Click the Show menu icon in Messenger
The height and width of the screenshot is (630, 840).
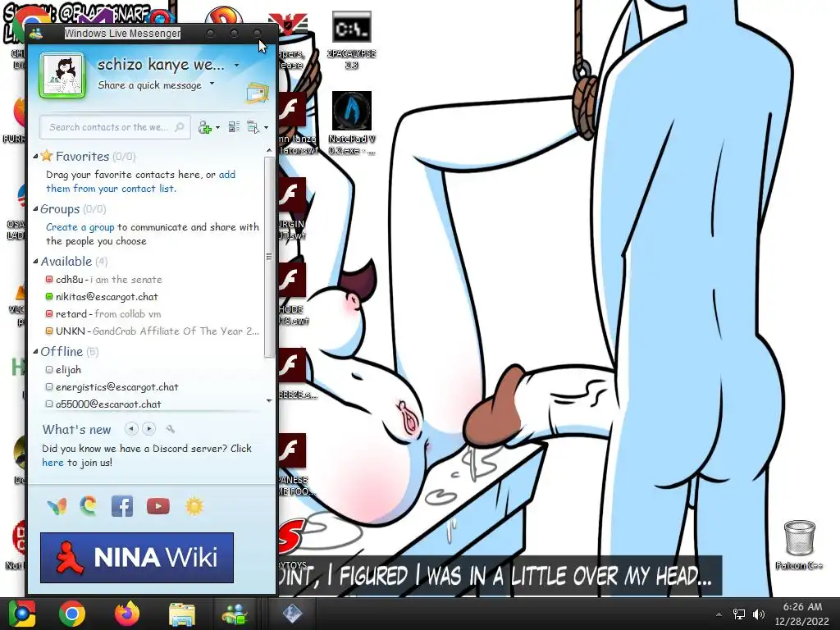[x=253, y=127]
